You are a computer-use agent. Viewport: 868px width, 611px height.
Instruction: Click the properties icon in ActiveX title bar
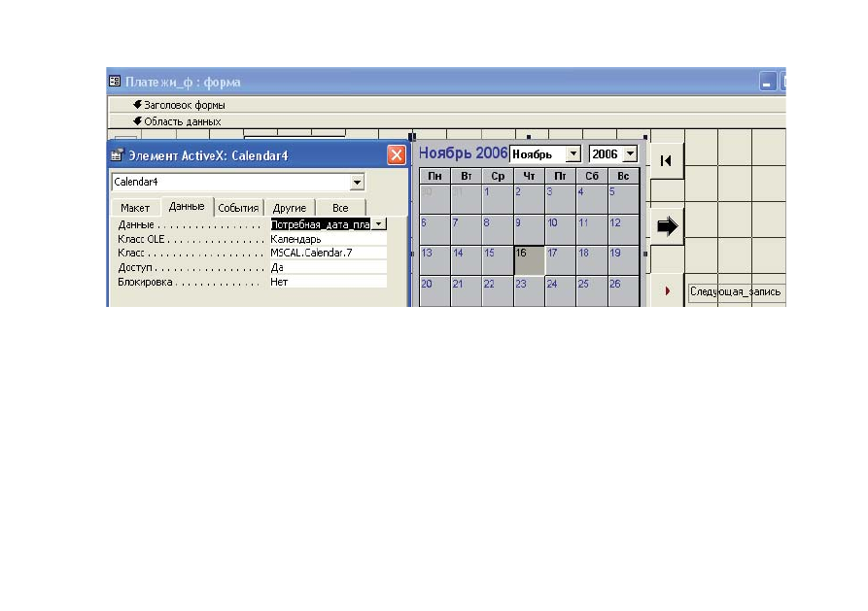coord(117,155)
